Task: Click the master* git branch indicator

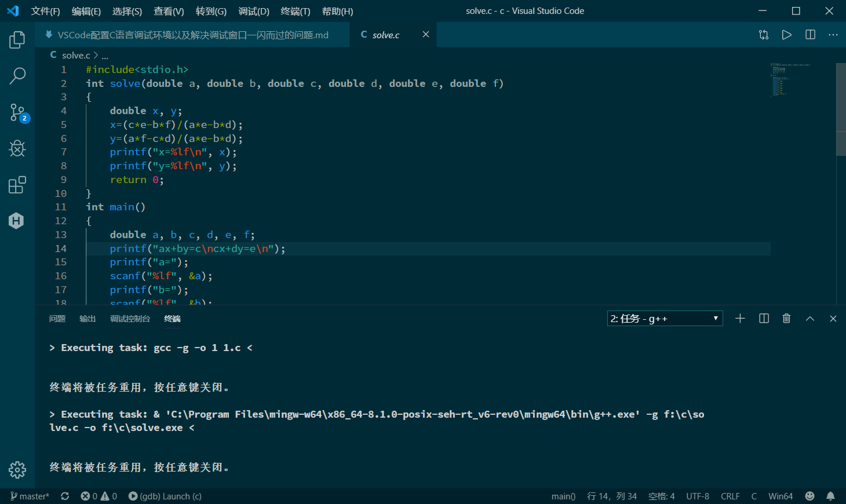Action: coord(30,496)
